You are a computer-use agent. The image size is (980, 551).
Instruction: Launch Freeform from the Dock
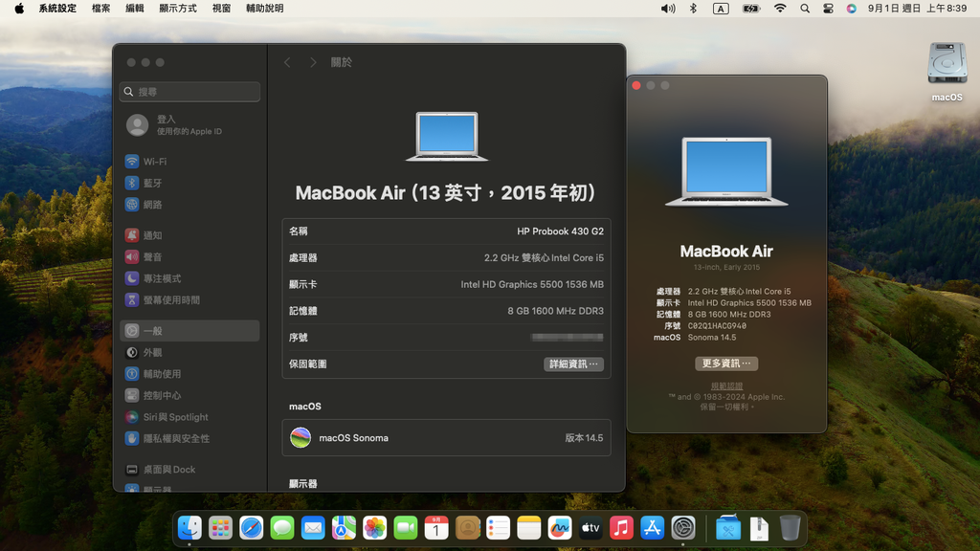pyautogui.click(x=560, y=528)
